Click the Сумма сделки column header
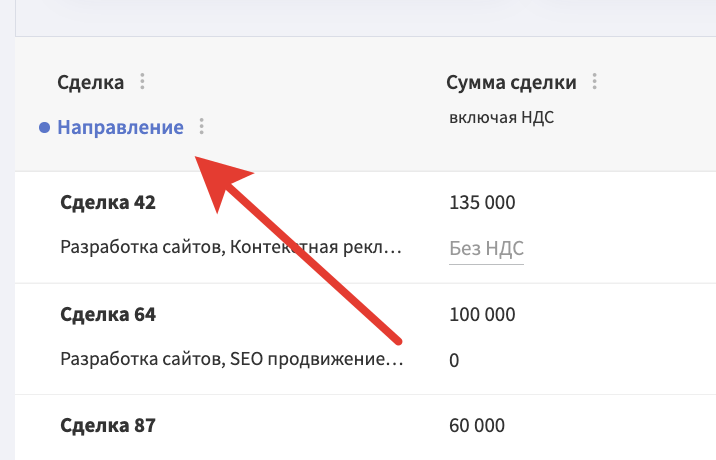Screen dimensions: 716x460 pyautogui.click(x=511, y=83)
